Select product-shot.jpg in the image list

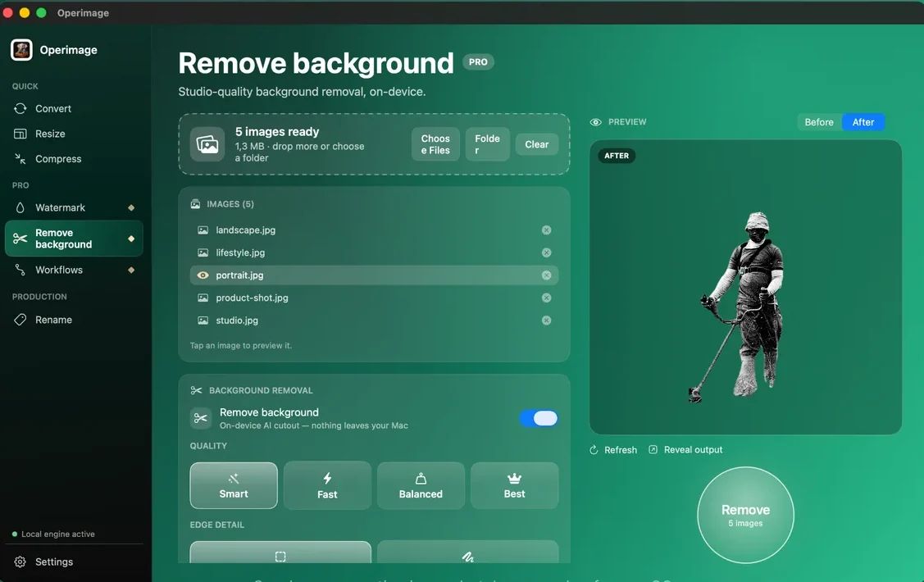[374, 298]
